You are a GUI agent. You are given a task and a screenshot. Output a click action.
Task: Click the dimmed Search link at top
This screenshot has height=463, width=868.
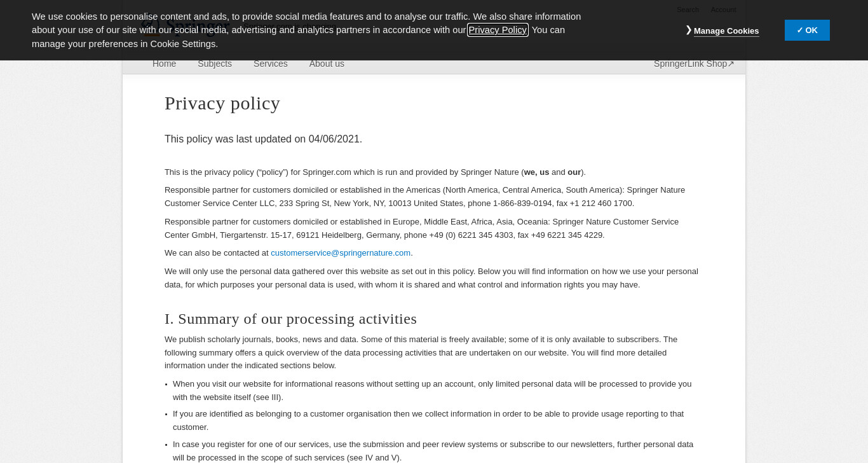click(x=688, y=10)
